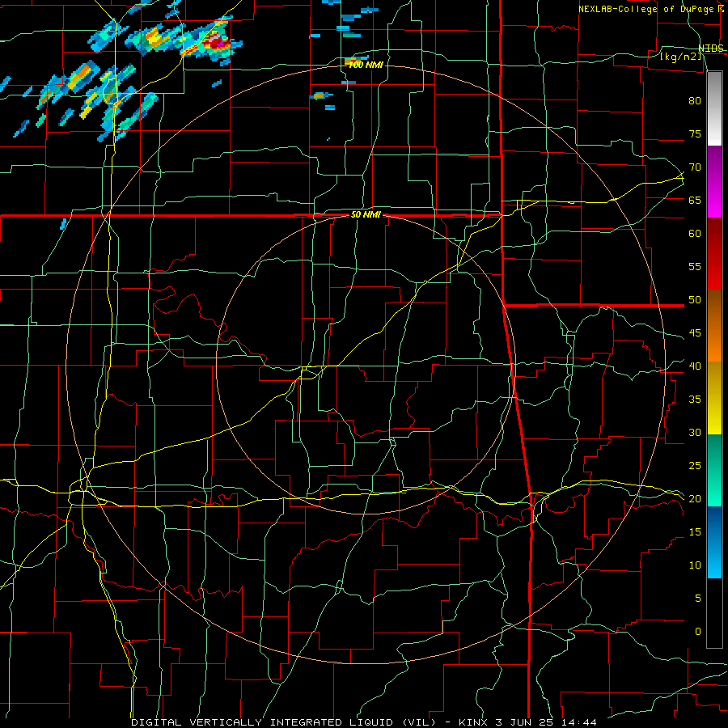Click the [kg/m2] units label

pos(680,57)
